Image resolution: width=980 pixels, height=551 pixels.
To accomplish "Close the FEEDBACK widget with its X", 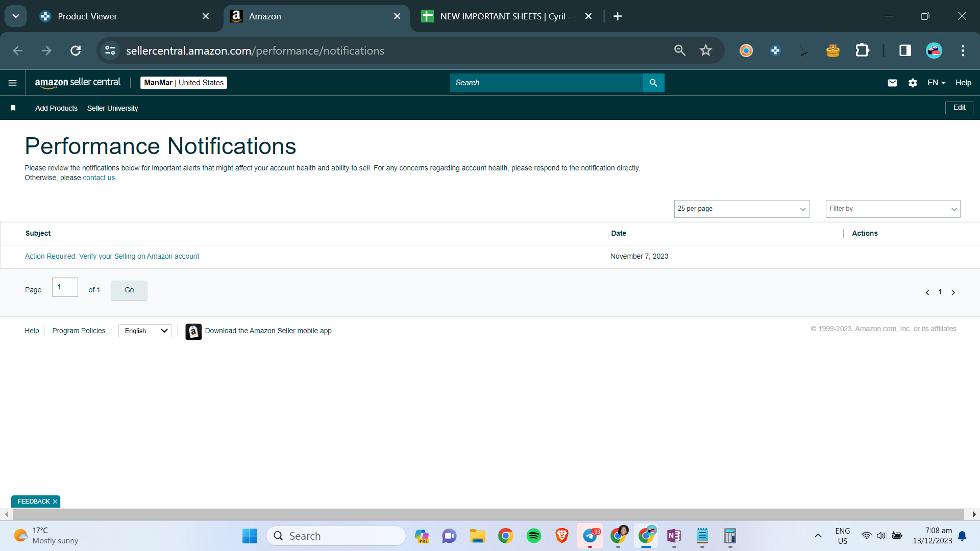I will pyautogui.click(x=55, y=502).
